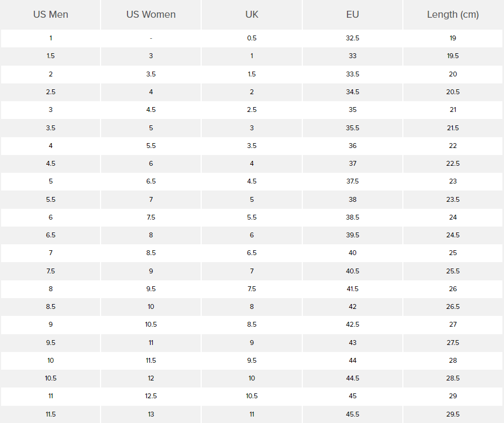
Task: Click US Women size 13 cell
Action: [x=151, y=414]
